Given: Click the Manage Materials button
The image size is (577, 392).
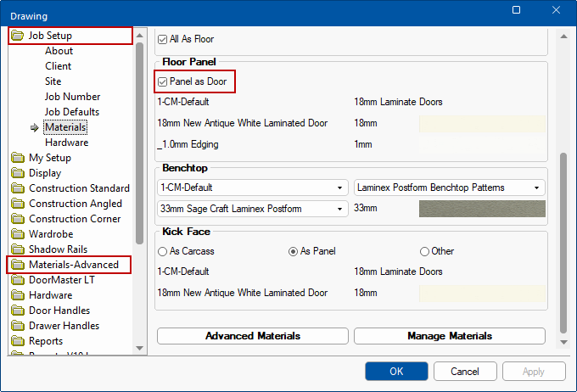Looking at the screenshot, I should pyautogui.click(x=449, y=336).
